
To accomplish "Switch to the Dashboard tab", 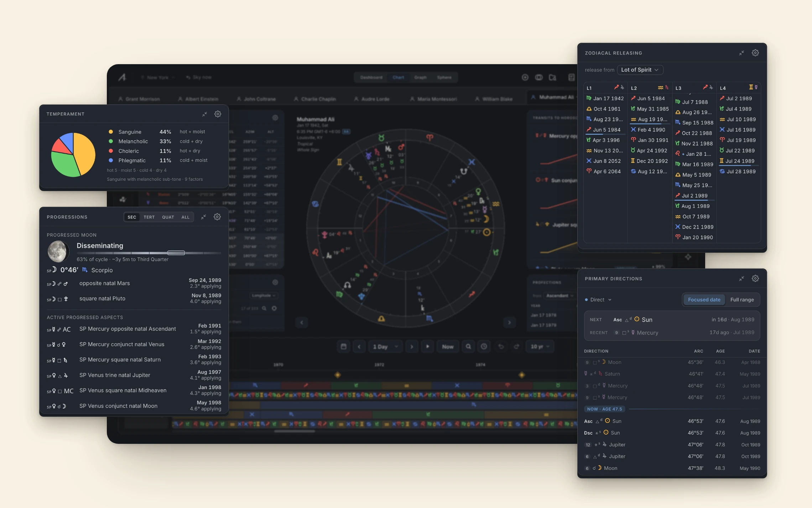I will coord(371,77).
